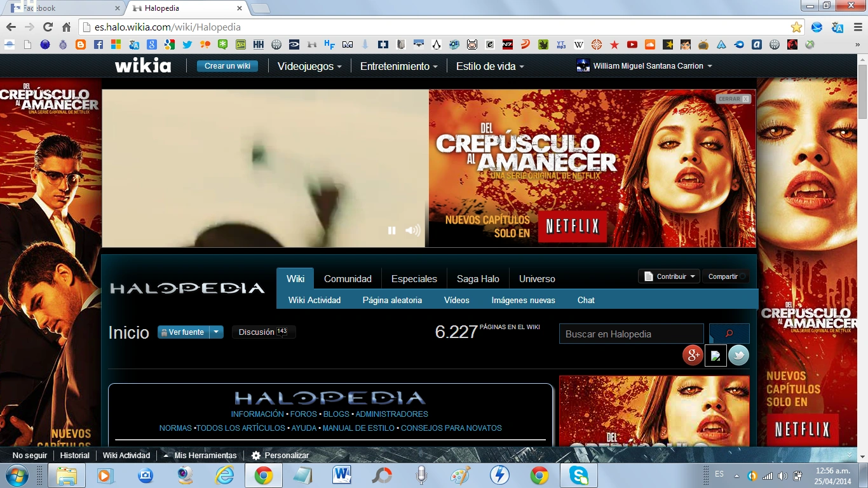This screenshot has width=868, height=488.
Task: Bookmark this page with the star icon
Action: click(x=796, y=27)
